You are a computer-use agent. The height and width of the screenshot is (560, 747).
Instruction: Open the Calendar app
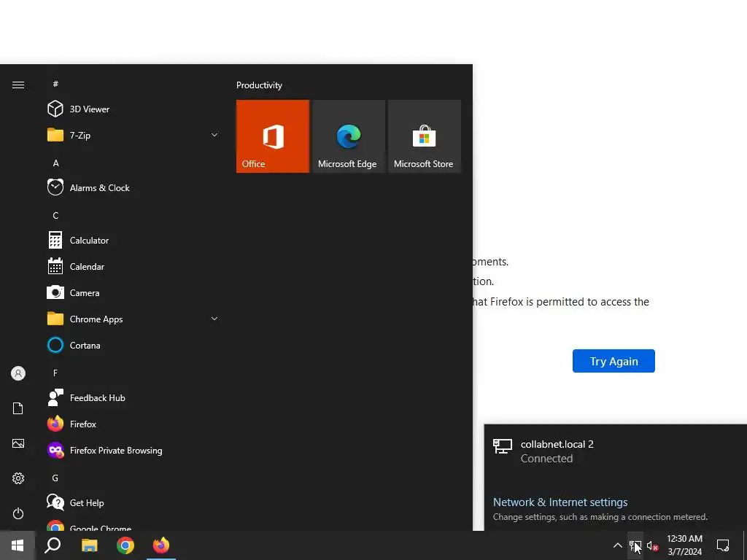[x=133, y=267]
